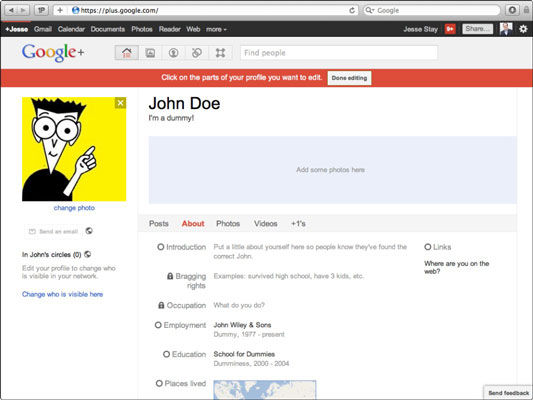Click browser forward arrow button
This screenshot has height=400, width=533.
23,10
